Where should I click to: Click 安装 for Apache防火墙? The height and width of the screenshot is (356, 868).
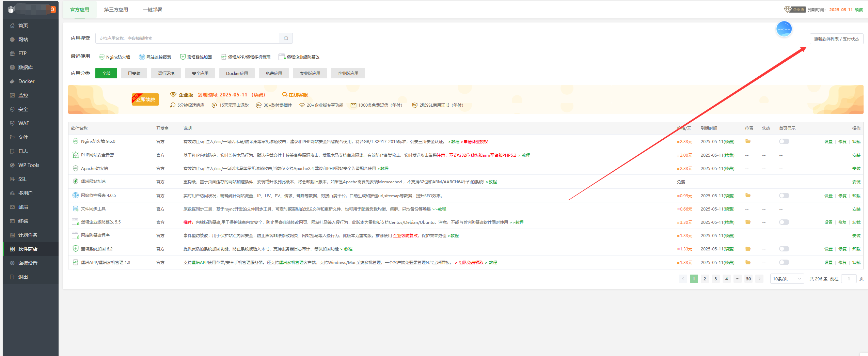click(856, 169)
